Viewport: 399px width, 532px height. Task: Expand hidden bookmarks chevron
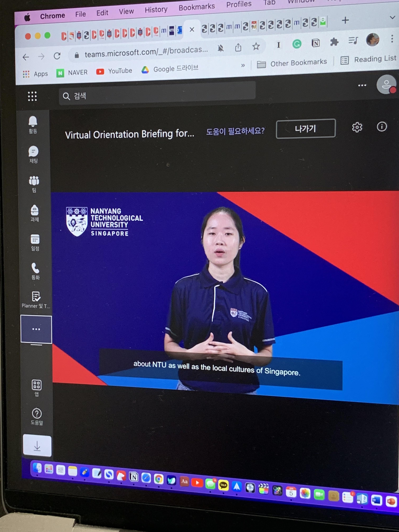tap(243, 65)
